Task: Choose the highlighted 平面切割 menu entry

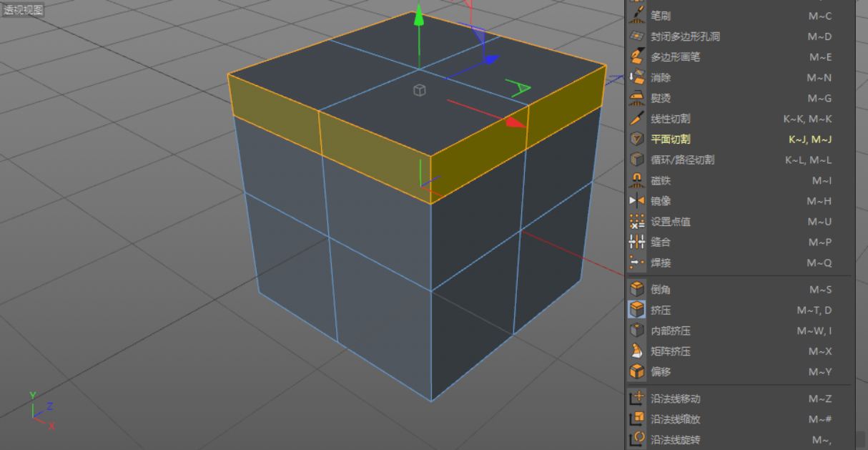Action: (x=670, y=140)
